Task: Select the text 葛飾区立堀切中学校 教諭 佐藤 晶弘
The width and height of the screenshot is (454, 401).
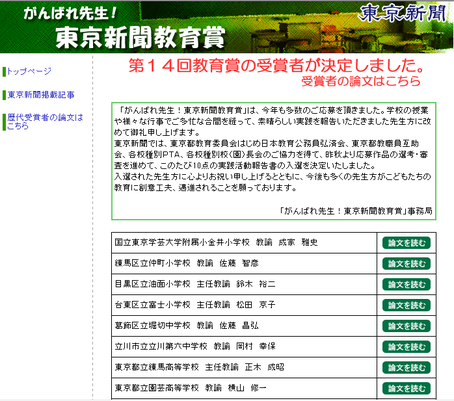Action: 186,325
